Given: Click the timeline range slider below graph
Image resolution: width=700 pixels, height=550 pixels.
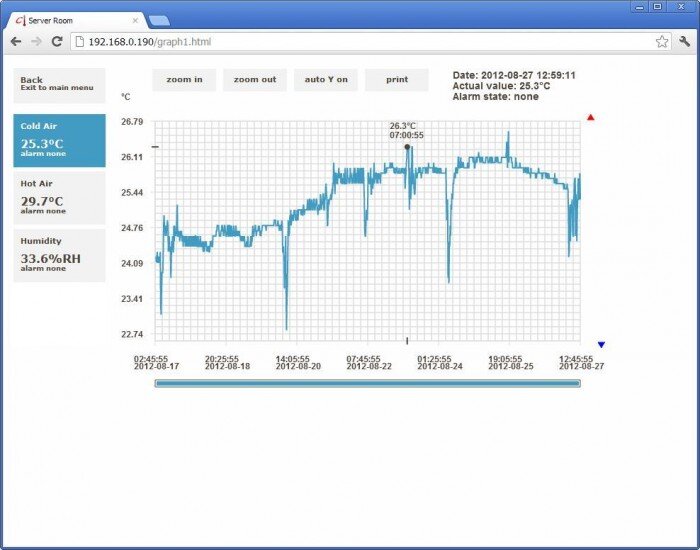Looking at the screenshot, I should coord(367,383).
